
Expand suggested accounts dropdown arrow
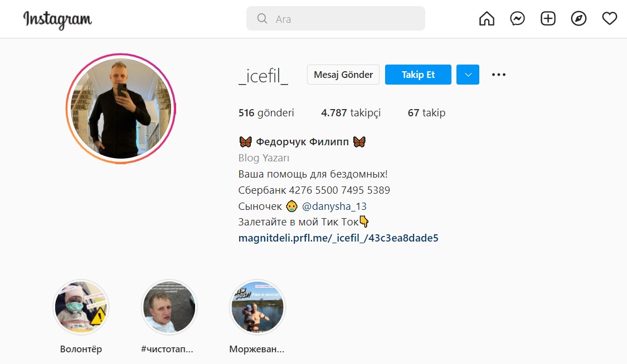point(468,75)
